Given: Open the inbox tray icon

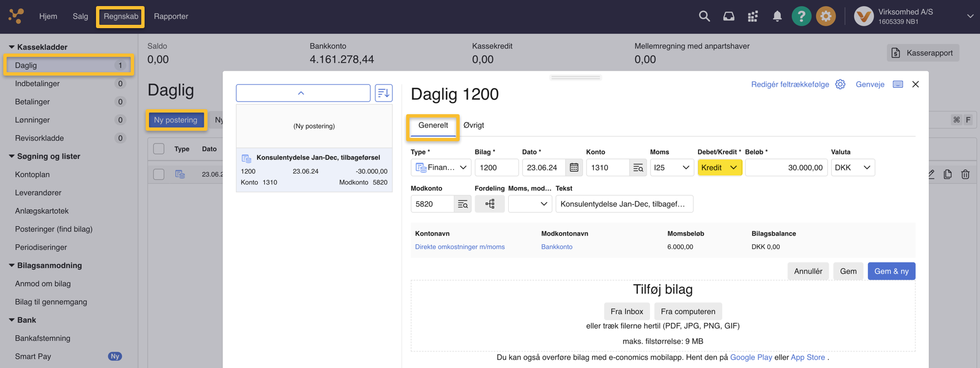Looking at the screenshot, I should tap(728, 16).
